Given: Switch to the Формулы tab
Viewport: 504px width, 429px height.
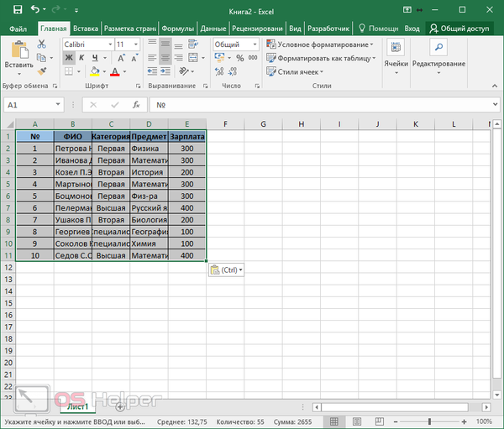Looking at the screenshot, I should (x=178, y=29).
